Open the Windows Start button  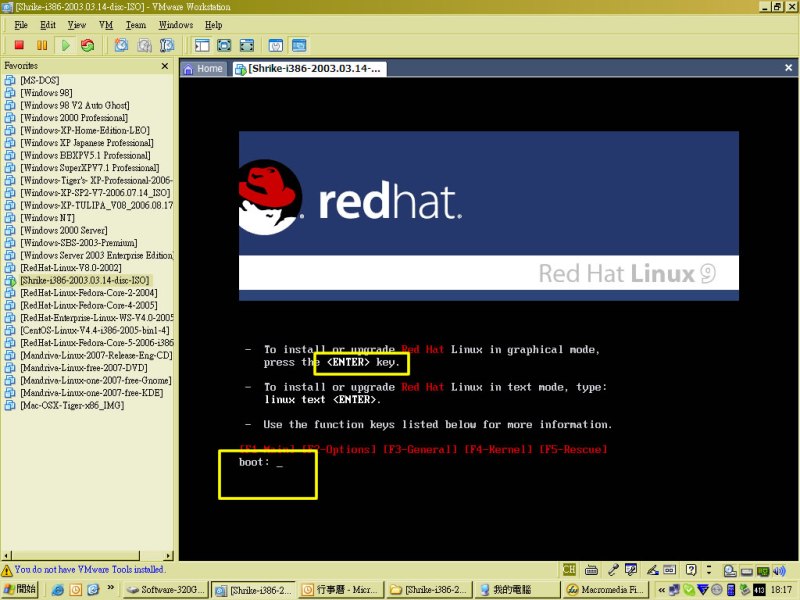click(19, 589)
